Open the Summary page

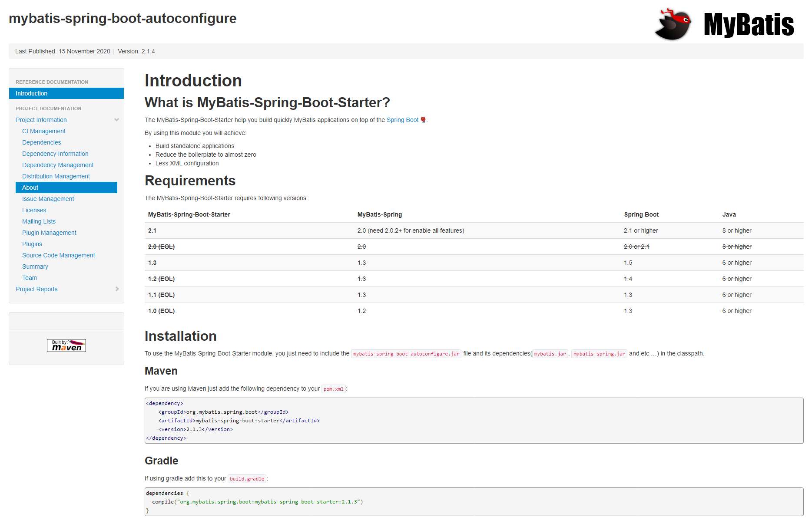coord(35,267)
